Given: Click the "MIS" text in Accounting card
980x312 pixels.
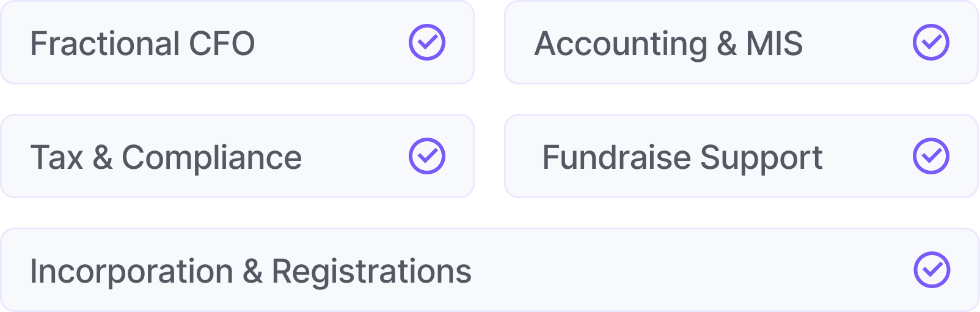Looking at the screenshot, I should point(774,43).
